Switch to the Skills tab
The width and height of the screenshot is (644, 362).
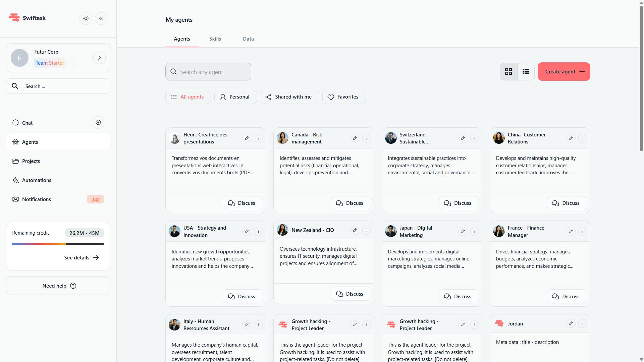pos(215,39)
